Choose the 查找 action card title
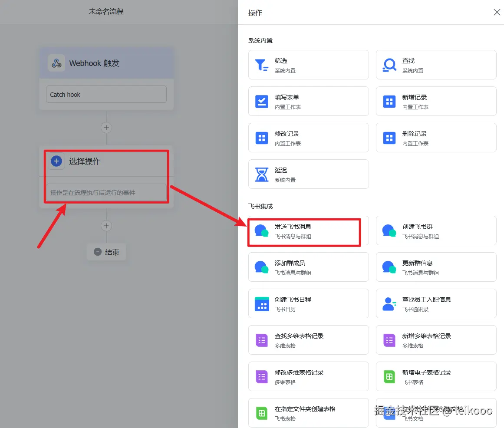Image resolution: width=504 pixels, height=428 pixels. pos(408,61)
